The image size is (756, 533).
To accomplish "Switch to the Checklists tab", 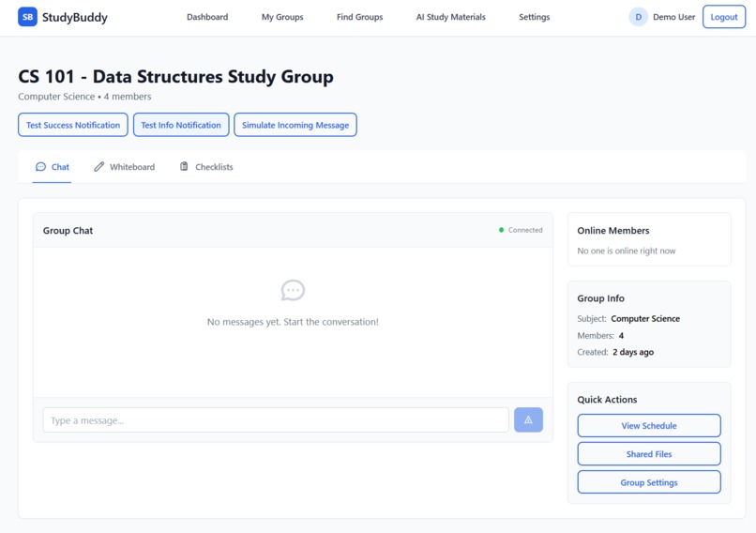I will pyautogui.click(x=206, y=167).
